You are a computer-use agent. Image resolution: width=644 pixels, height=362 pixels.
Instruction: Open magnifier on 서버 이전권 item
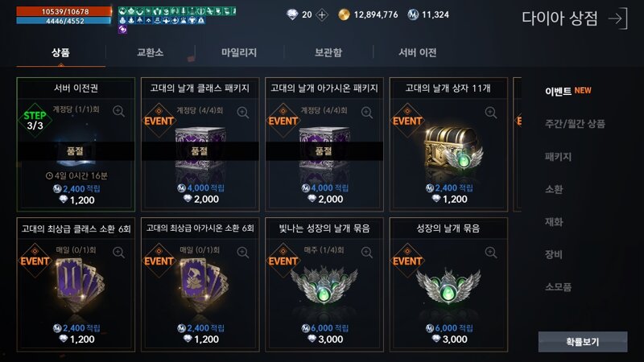[118, 111]
